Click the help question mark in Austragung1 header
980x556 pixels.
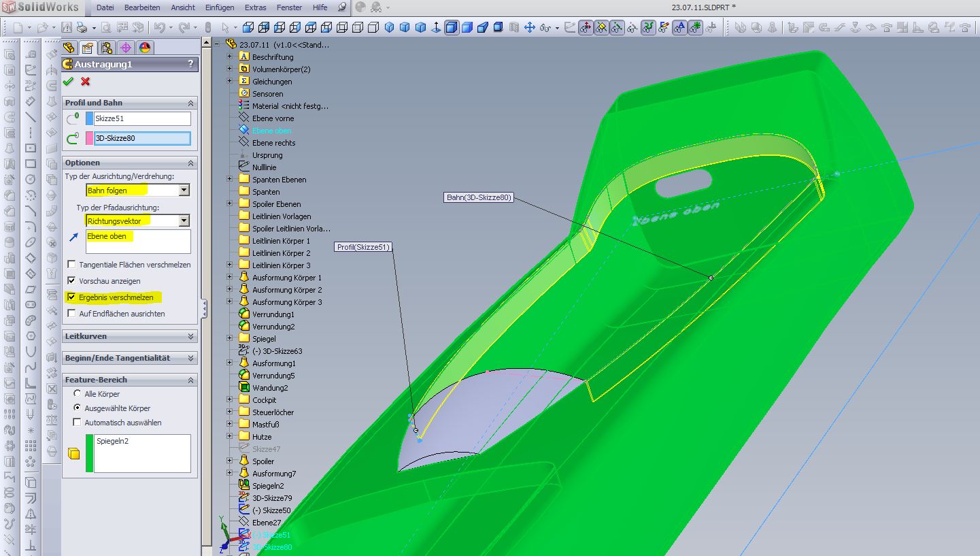click(190, 64)
